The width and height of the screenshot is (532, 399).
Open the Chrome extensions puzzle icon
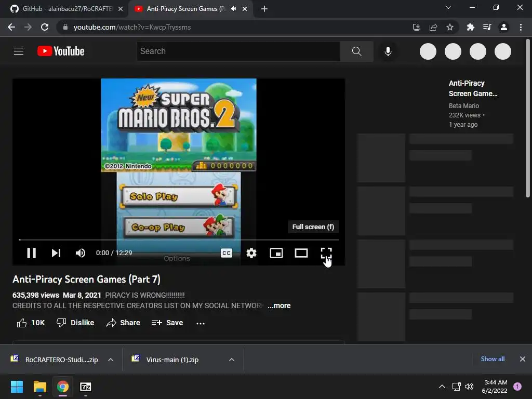tap(470, 27)
